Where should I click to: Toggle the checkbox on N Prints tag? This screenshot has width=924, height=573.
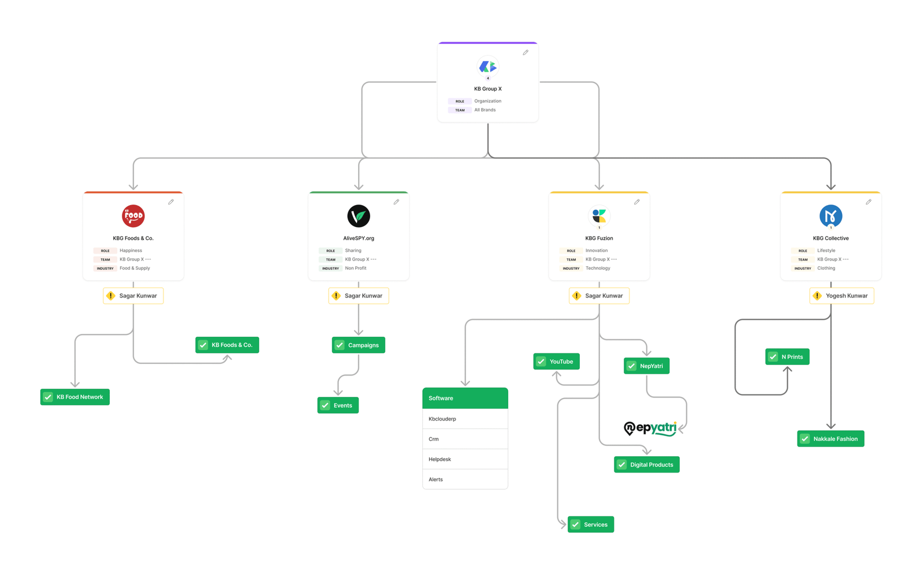click(773, 357)
